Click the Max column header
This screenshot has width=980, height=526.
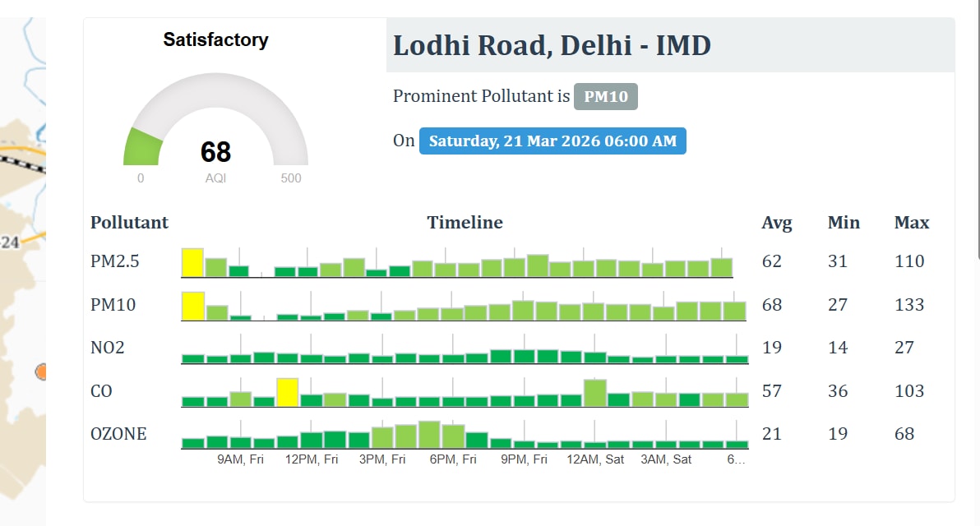click(x=912, y=223)
